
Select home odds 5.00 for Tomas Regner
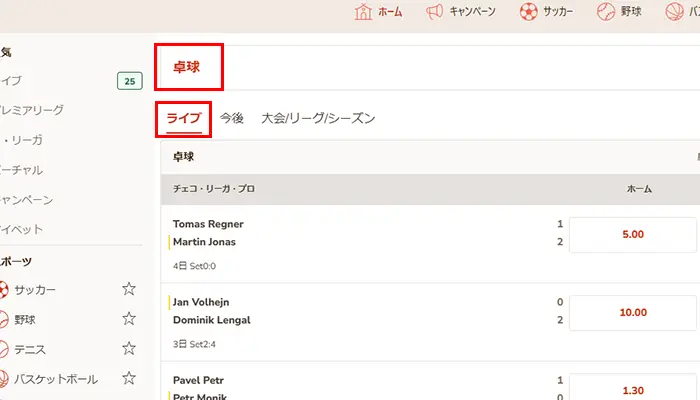coord(633,235)
